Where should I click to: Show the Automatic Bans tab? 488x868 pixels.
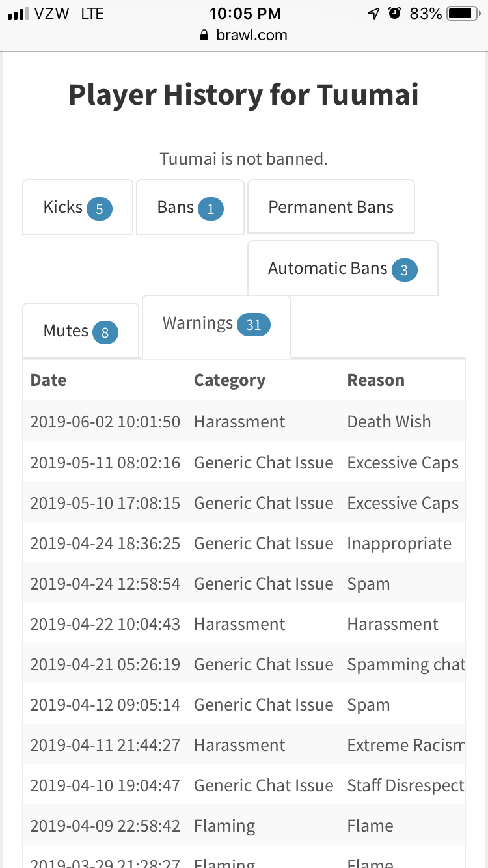[x=342, y=269]
